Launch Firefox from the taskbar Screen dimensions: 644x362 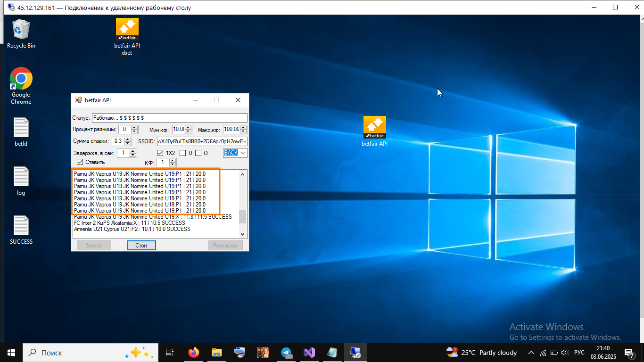(193, 352)
